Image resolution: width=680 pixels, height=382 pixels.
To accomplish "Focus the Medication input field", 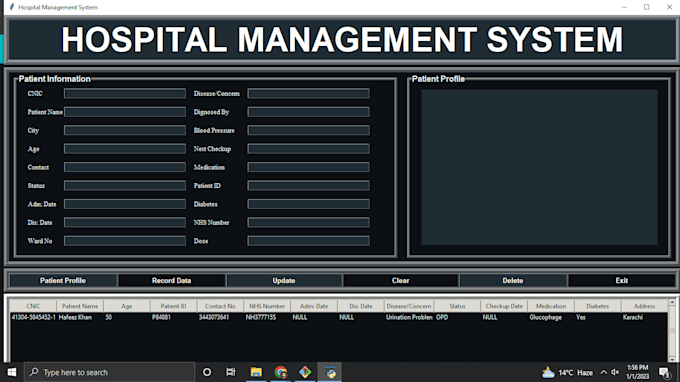I will click(308, 167).
